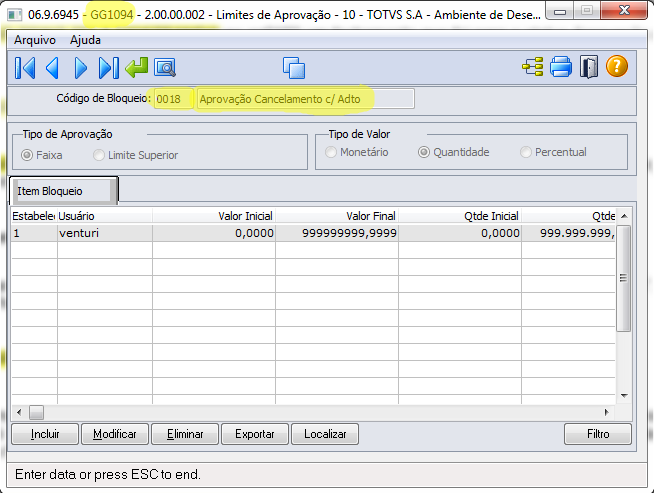The height and width of the screenshot is (493, 654).
Task: Click the Modificar button
Action: coord(115,434)
